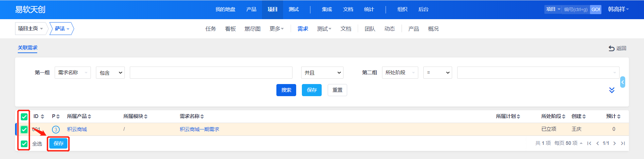
Task: Open the 测试 tab in top navigation
Action: (x=293, y=9)
